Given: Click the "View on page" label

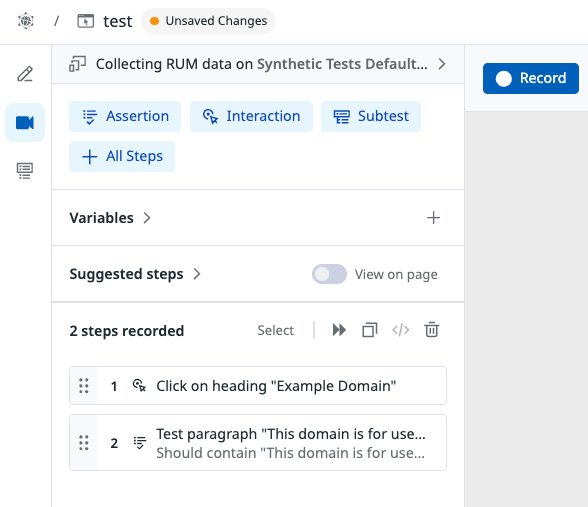Looking at the screenshot, I should tap(396, 274).
